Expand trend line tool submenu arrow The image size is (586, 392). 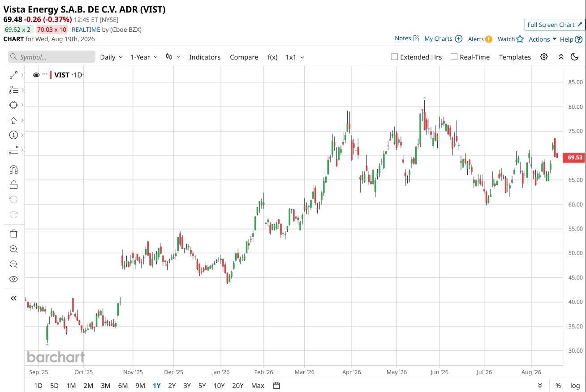pyautogui.click(x=22, y=75)
